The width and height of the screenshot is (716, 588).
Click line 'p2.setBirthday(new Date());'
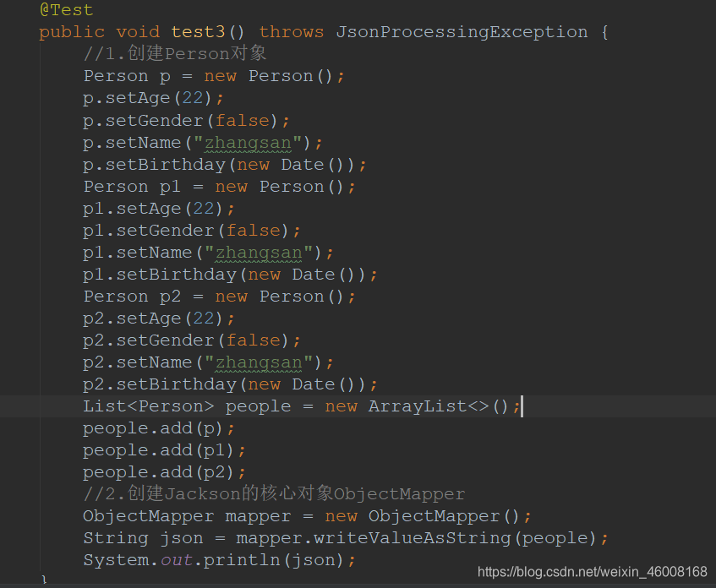(x=230, y=384)
